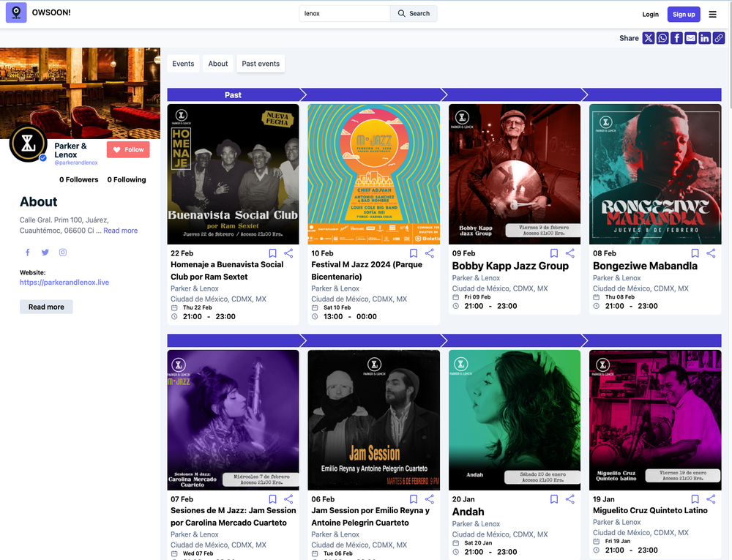This screenshot has width=732, height=560.
Task: Share the page on Facebook
Action: coord(676,38)
